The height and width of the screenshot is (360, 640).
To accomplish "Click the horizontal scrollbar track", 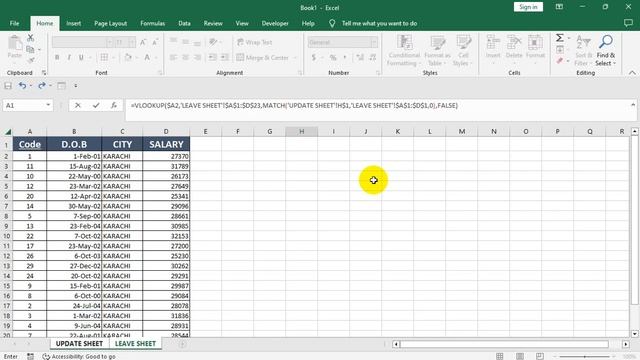I will 504,344.
